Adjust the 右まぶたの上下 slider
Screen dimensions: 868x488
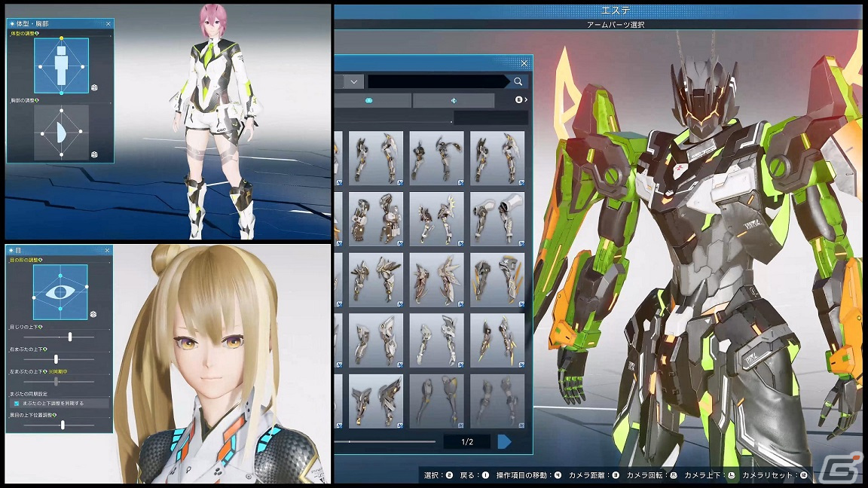coord(60,359)
